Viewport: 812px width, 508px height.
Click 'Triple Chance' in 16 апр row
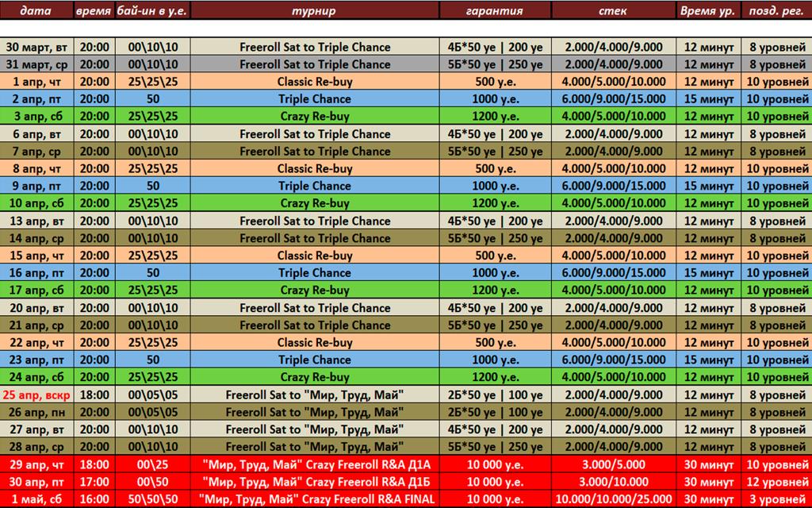[x=314, y=273]
